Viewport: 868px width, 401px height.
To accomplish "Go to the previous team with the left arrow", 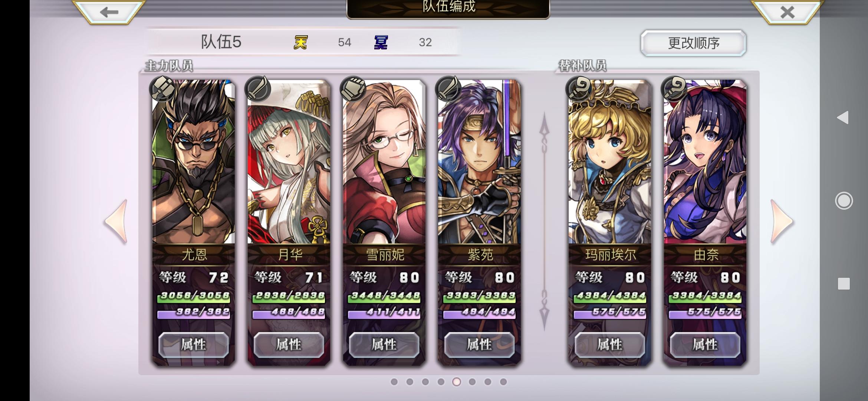I will pyautogui.click(x=116, y=222).
